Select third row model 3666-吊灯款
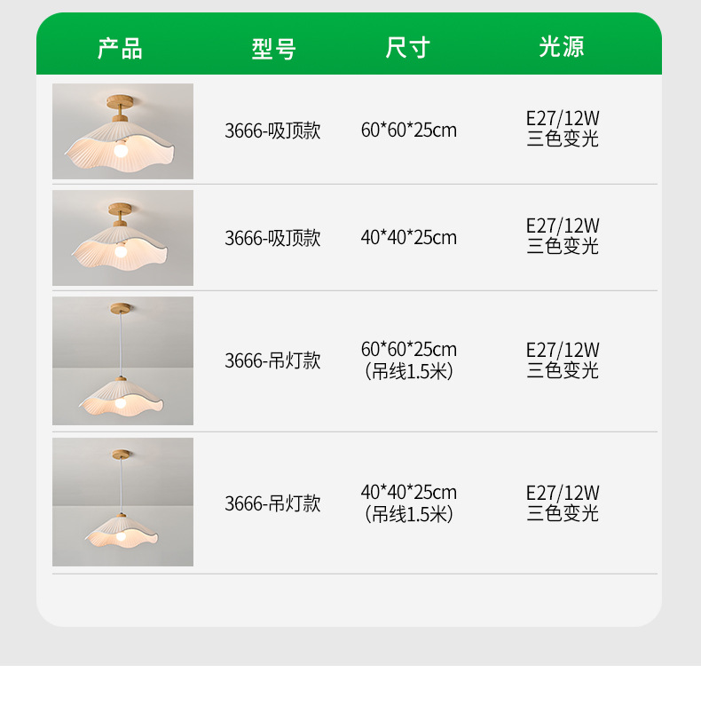 click(x=272, y=360)
